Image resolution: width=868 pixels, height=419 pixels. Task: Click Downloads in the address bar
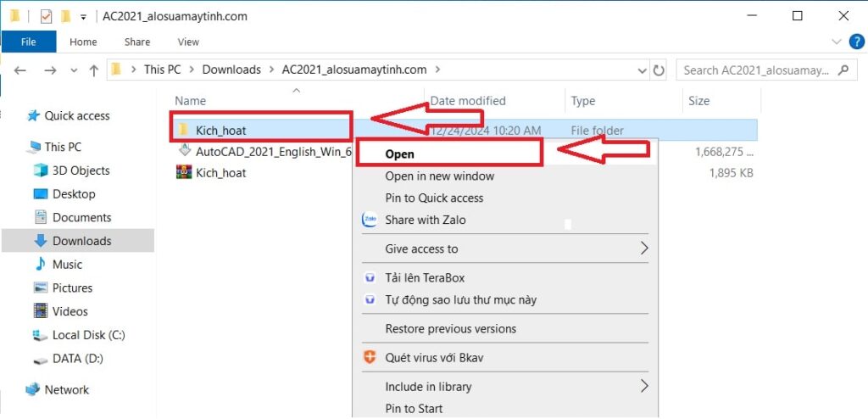click(231, 70)
